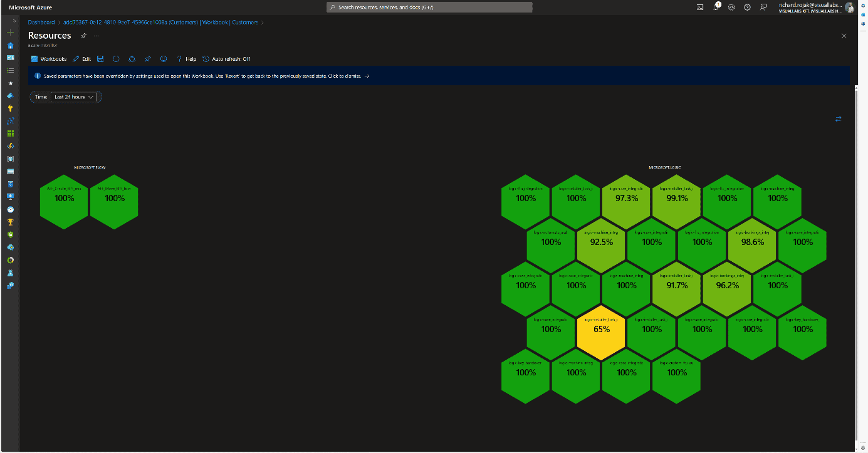The width and height of the screenshot is (868, 453).
Task: Click the share workbook icon in toolbar
Action: click(x=132, y=59)
